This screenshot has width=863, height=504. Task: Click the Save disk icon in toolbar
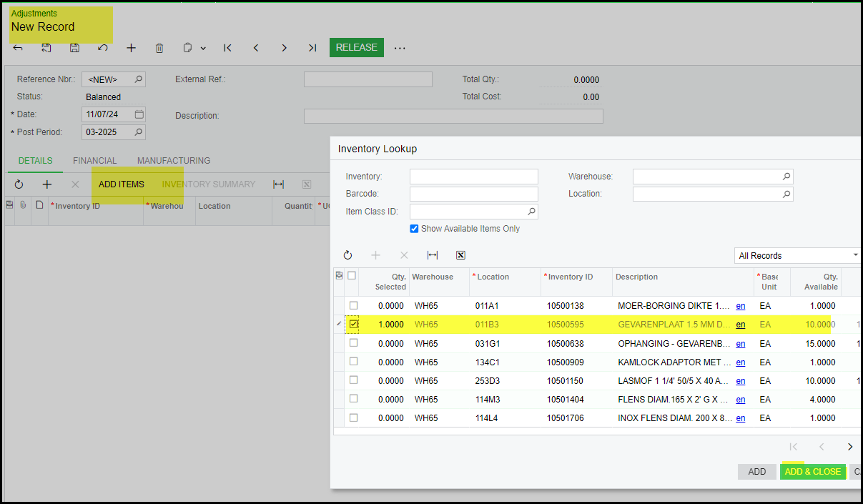pos(74,48)
